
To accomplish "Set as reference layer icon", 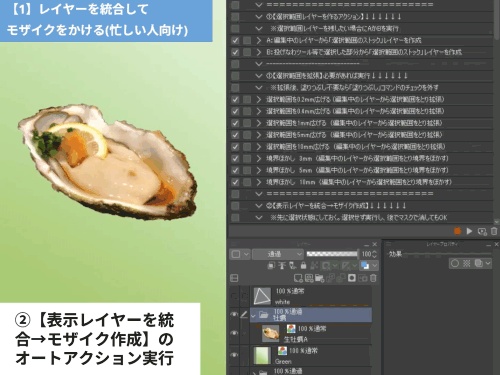I will click(x=282, y=266).
